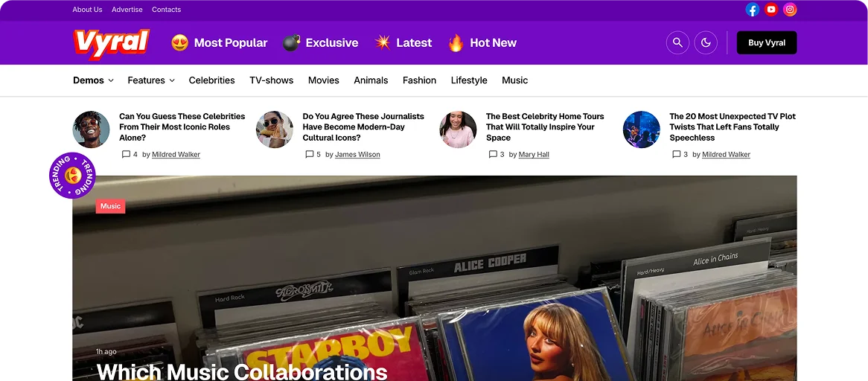Click comment icon on the TV Plot Twists post
Image resolution: width=868 pixels, height=381 pixels.
coord(677,154)
